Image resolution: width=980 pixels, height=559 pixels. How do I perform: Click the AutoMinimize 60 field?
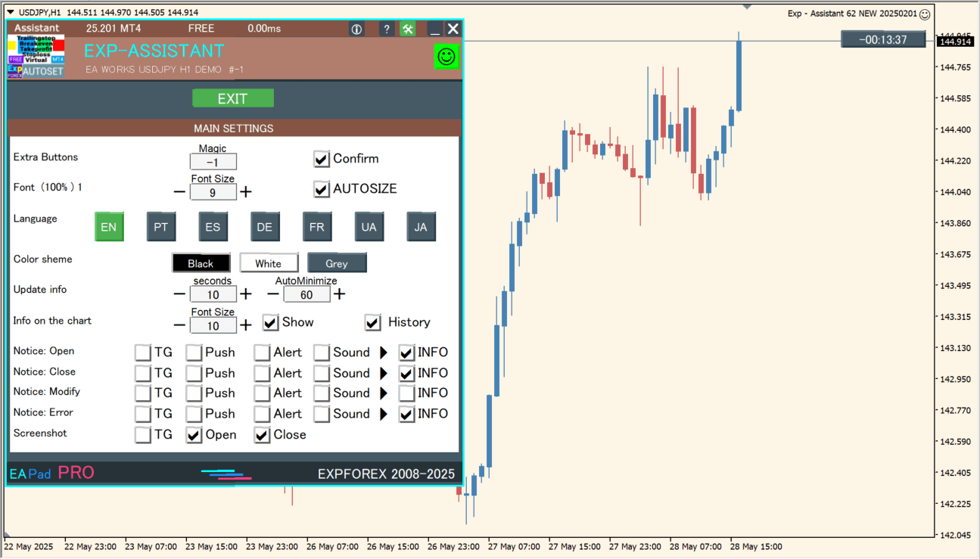(x=307, y=294)
